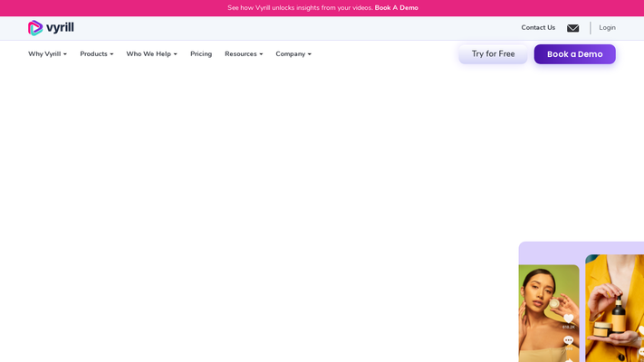Select the yellow jacket product bottle thumbnail

point(614,308)
